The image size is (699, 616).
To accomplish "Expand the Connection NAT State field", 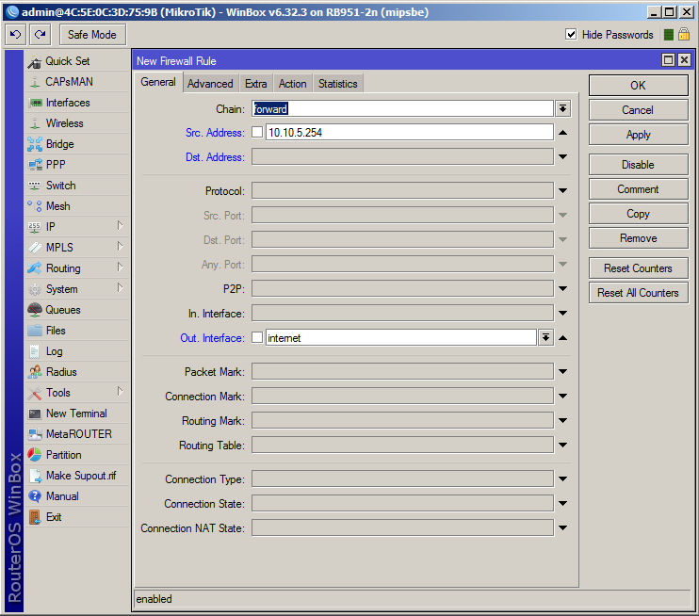I will 563,528.
